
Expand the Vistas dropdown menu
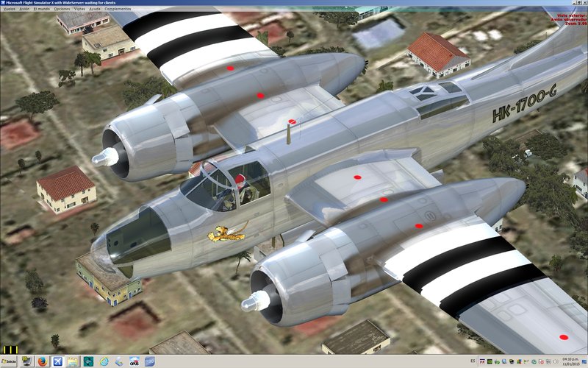[x=79, y=10]
